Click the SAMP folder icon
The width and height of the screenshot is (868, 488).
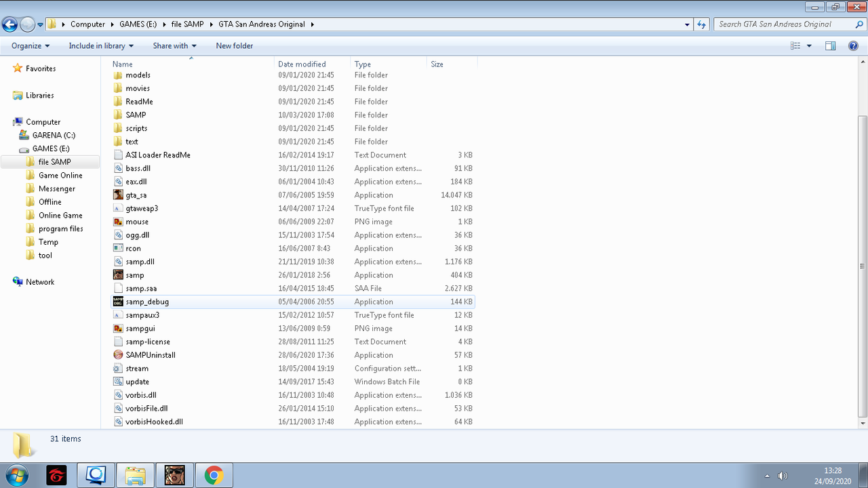tap(118, 115)
